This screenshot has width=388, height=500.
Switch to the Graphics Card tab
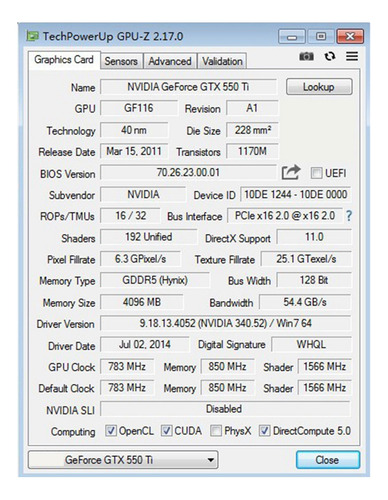[64, 60]
